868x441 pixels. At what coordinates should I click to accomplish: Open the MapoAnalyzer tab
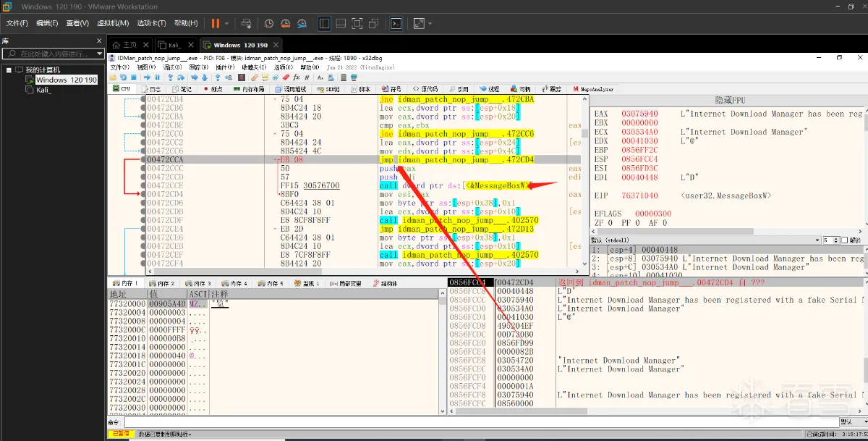[x=594, y=89]
